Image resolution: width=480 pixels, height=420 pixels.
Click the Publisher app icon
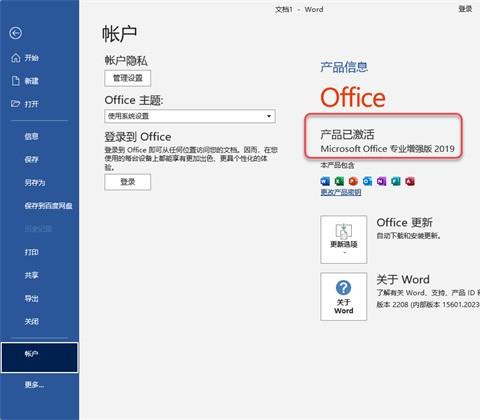tap(396, 181)
